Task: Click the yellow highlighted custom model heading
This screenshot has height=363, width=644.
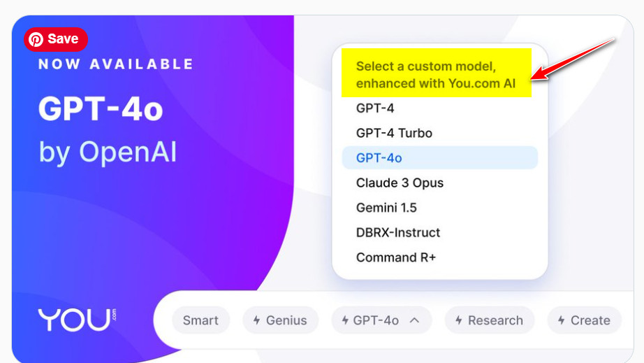Action: pyautogui.click(x=436, y=73)
